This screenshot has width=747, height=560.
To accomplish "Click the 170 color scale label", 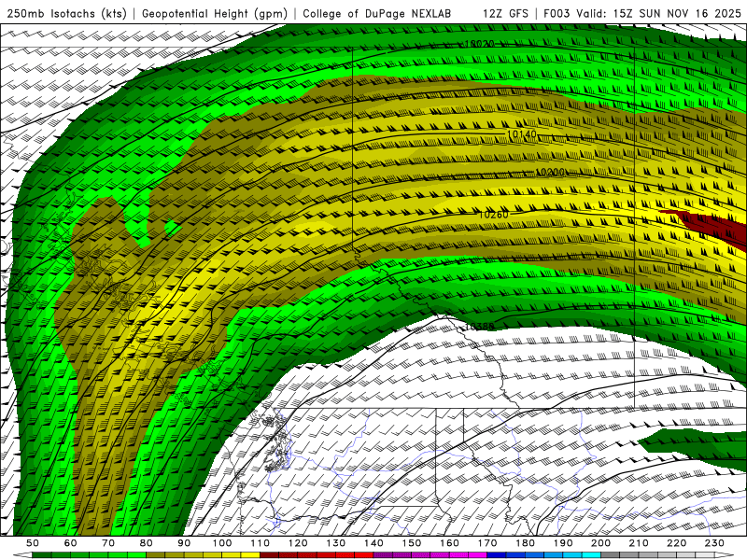I will [487, 543].
